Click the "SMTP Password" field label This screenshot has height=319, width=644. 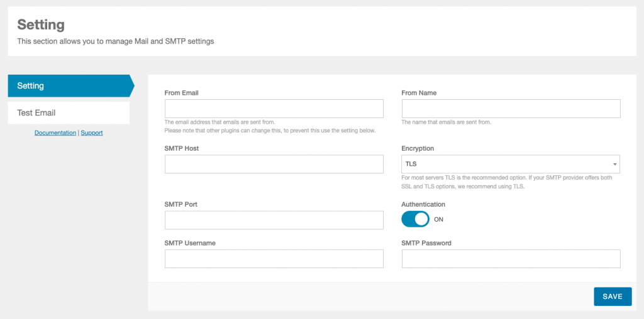point(426,243)
